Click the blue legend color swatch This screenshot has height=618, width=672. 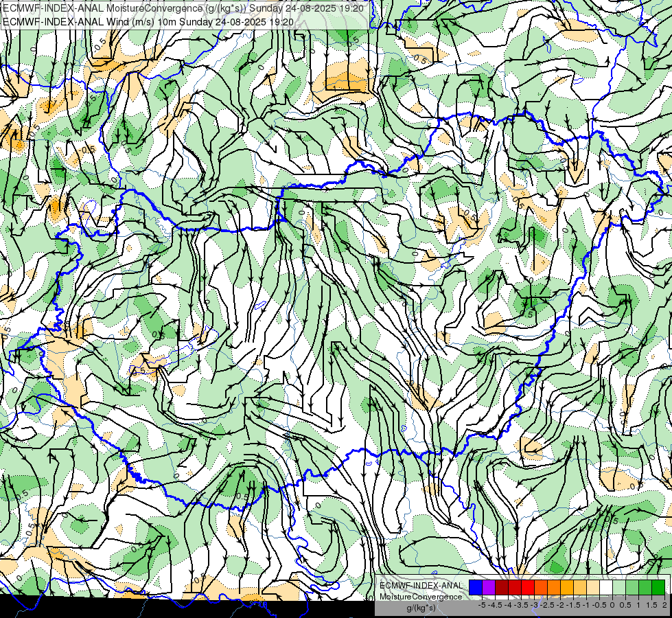tap(476, 587)
